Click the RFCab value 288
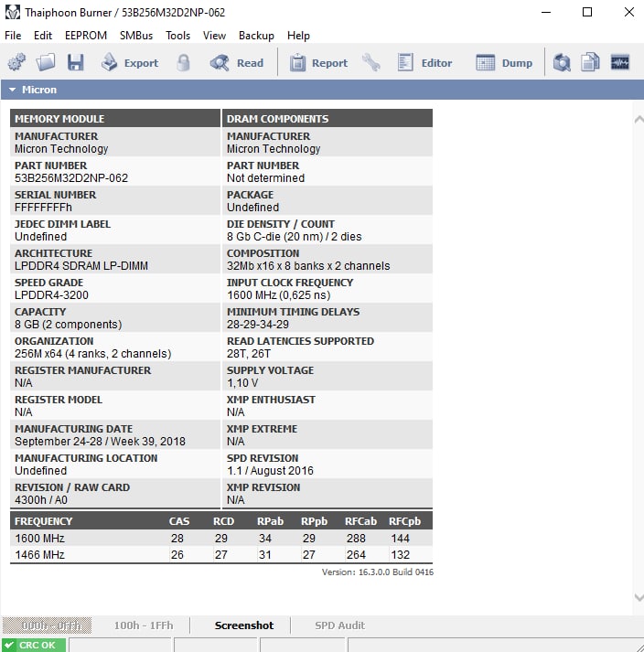 [x=356, y=538]
